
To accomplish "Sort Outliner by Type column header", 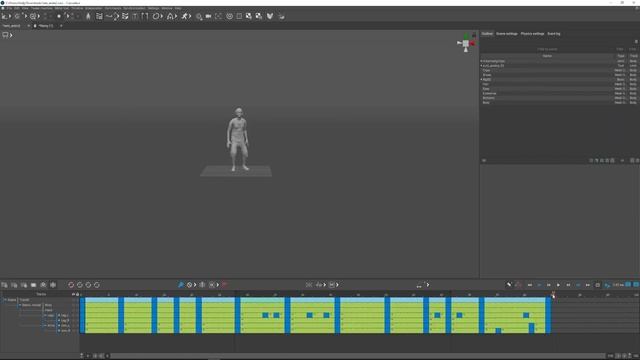I will click(x=621, y=56).
